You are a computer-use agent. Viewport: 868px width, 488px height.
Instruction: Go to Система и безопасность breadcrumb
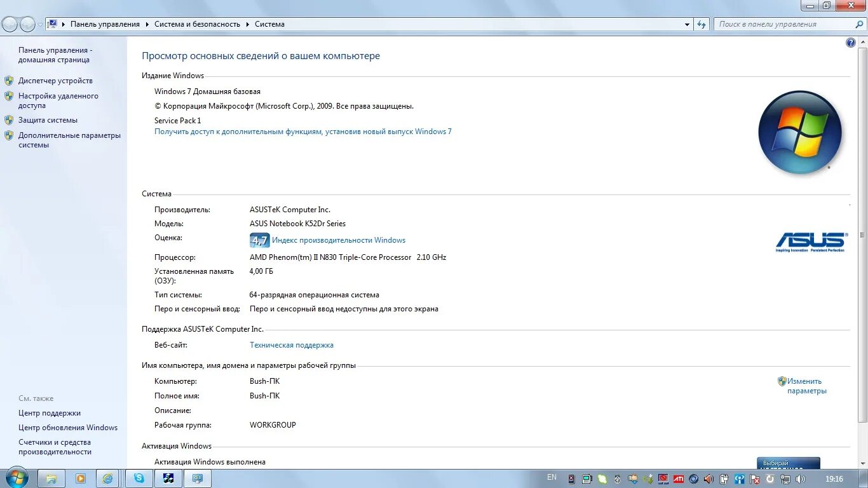pos(197,24)
